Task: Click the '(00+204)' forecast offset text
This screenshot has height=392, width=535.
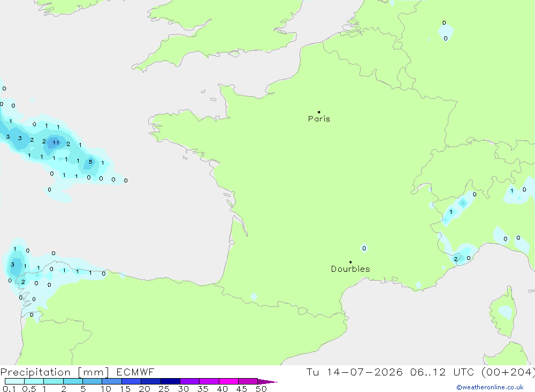Action: point(508,372)
